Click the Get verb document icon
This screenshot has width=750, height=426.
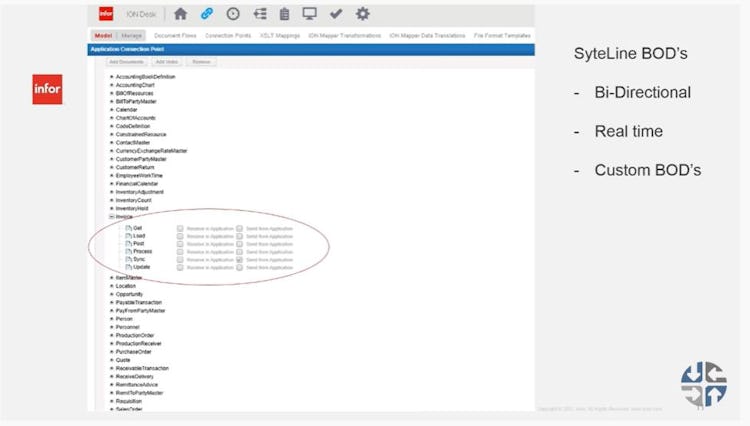click(x=128, y=228)
